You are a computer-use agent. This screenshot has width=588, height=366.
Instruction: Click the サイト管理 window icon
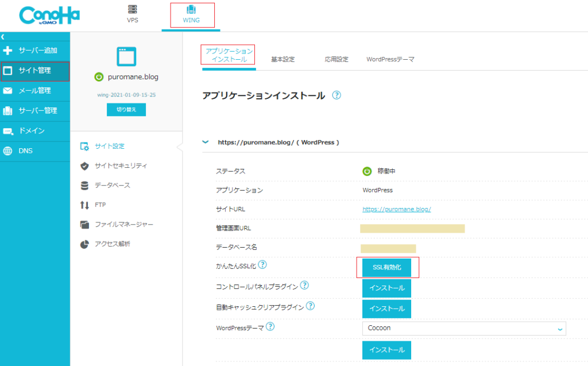[x=7, y=70]
